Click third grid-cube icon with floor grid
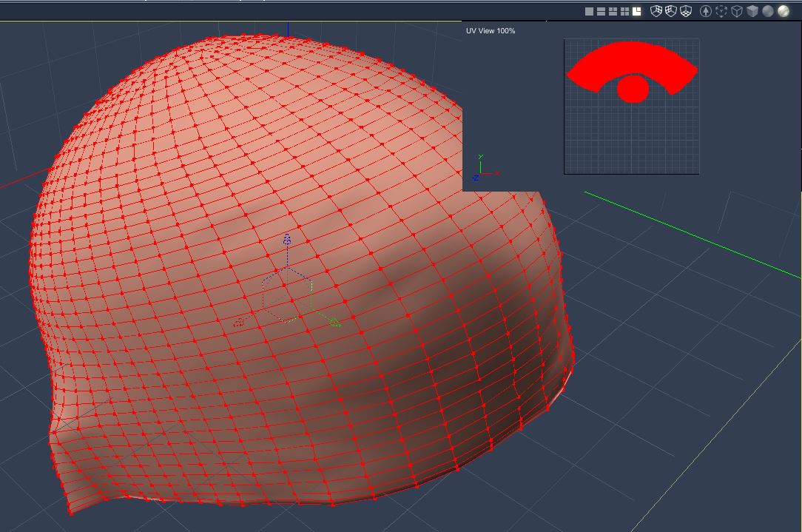The image size is (802, 532). pyautogui.click(x=686, y=11)
